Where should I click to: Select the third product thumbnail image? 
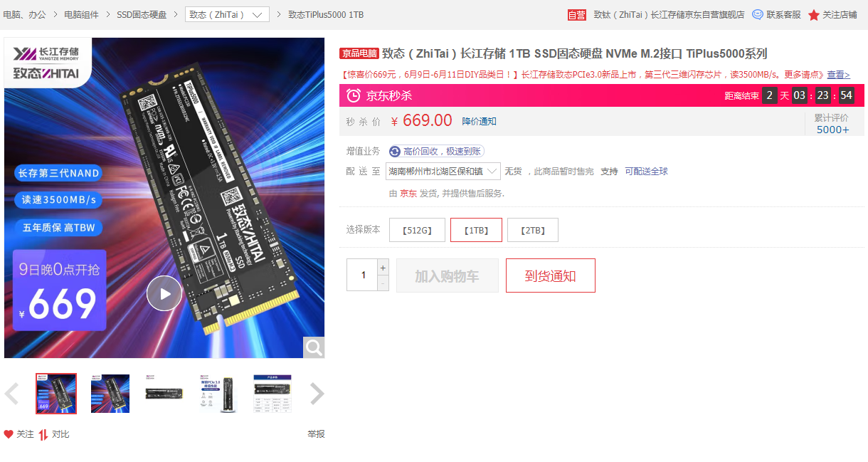(164, 394)
